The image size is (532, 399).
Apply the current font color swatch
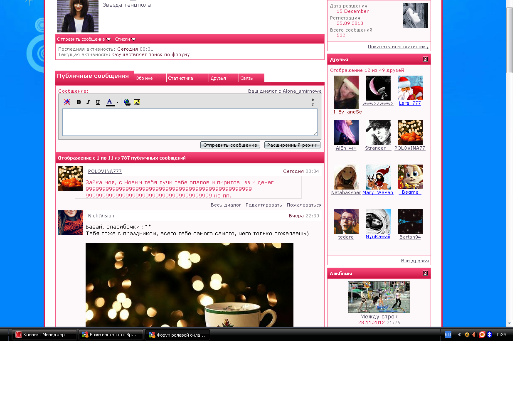[x=110, y=102]
